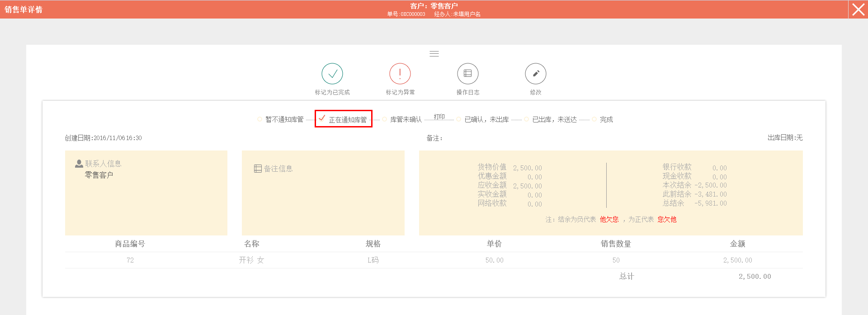Click the 标记为异常 exclamation icon
Image resolution: width=868 pixels, height=315 pixels.
[x=400, y=74]
